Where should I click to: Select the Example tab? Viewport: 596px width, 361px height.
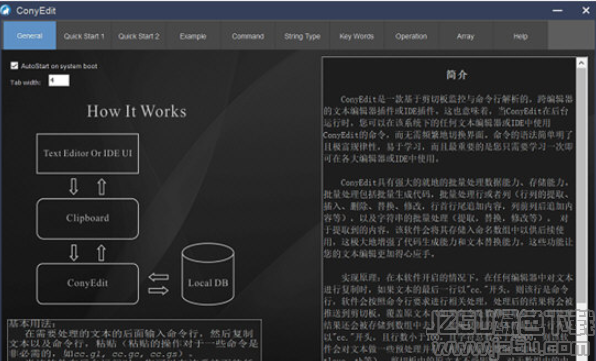click(x=193, y=36)
